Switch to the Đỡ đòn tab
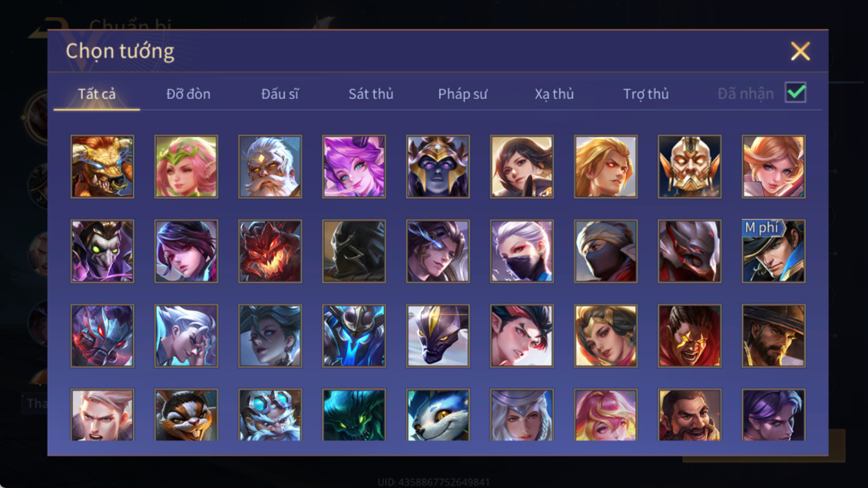This screenshot has height=488, width=868. 188,94
